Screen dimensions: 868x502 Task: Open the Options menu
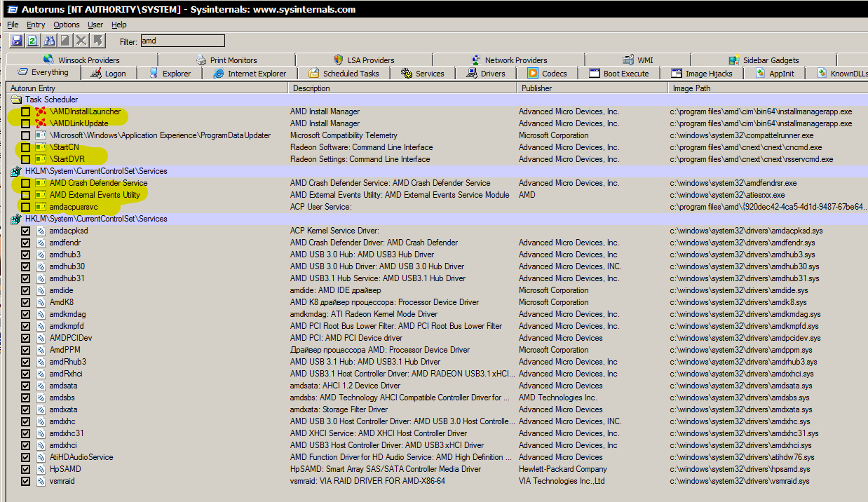(x=67, y=25)
